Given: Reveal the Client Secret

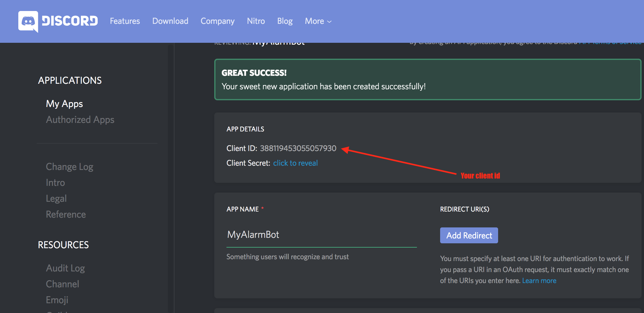Looking at the screenshot, I should 295,163.
